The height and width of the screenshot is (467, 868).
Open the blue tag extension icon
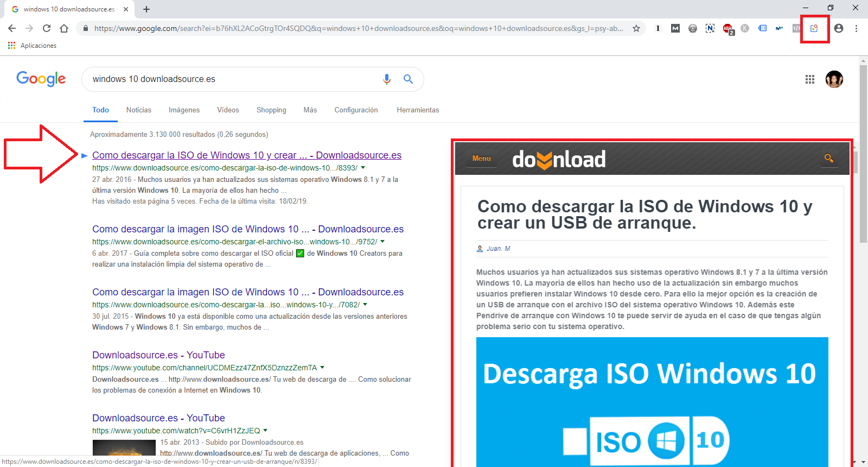(762, 28)
